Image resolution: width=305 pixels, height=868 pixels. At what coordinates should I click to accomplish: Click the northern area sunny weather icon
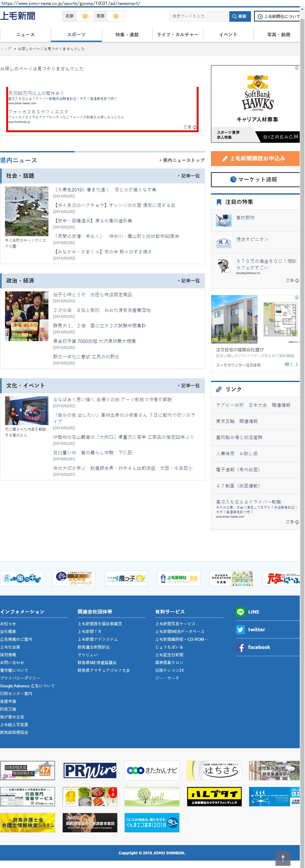pos(85,16)
